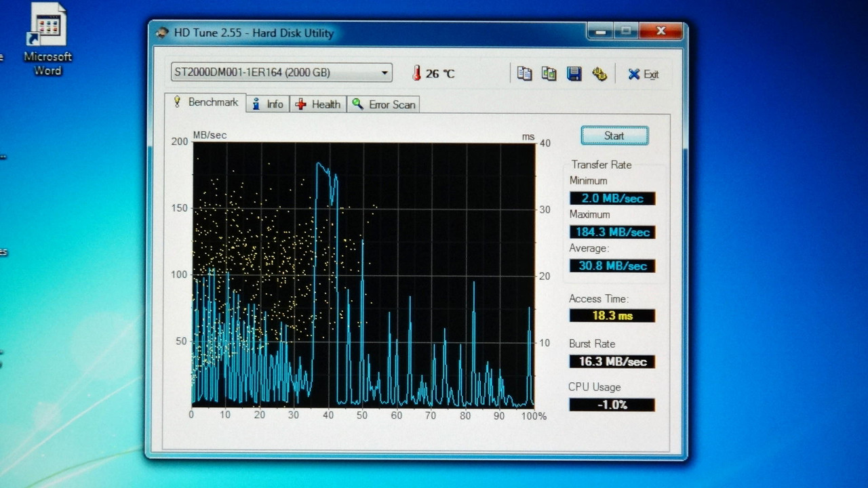
Task: Click the Average 30.8 MB/sec value
Action: tap(612, 266)
